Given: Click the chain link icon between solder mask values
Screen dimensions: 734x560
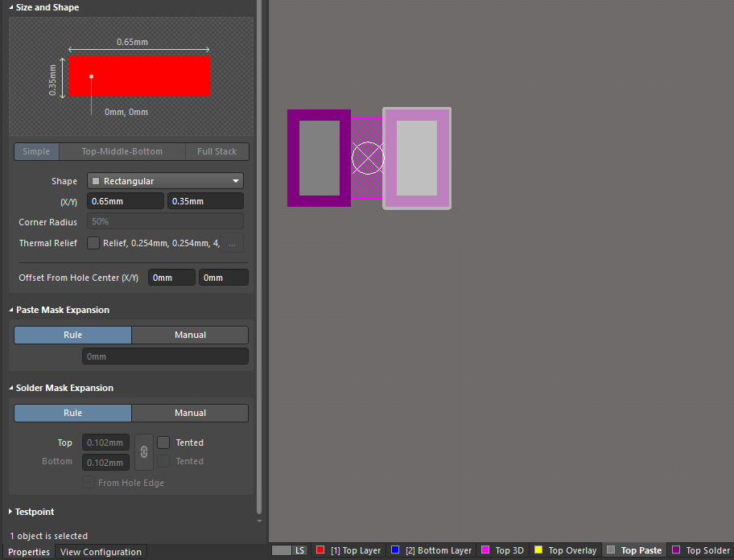Looking at the screenshot, I should 143,451.
